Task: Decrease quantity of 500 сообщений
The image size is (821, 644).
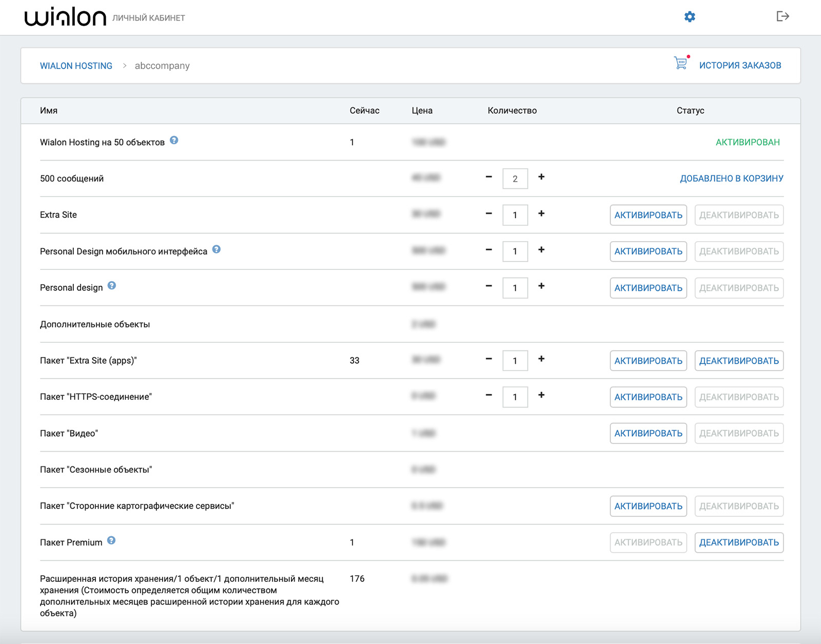Action: [x=489, y=177]
